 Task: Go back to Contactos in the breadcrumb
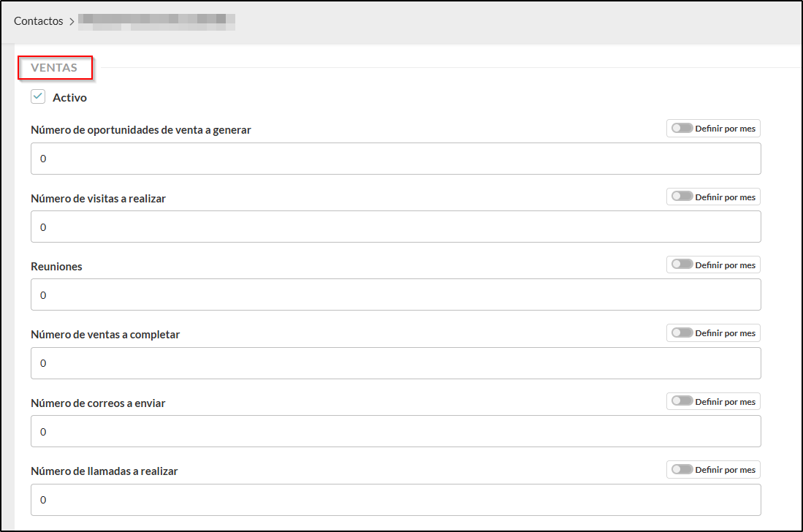(38, 21)
